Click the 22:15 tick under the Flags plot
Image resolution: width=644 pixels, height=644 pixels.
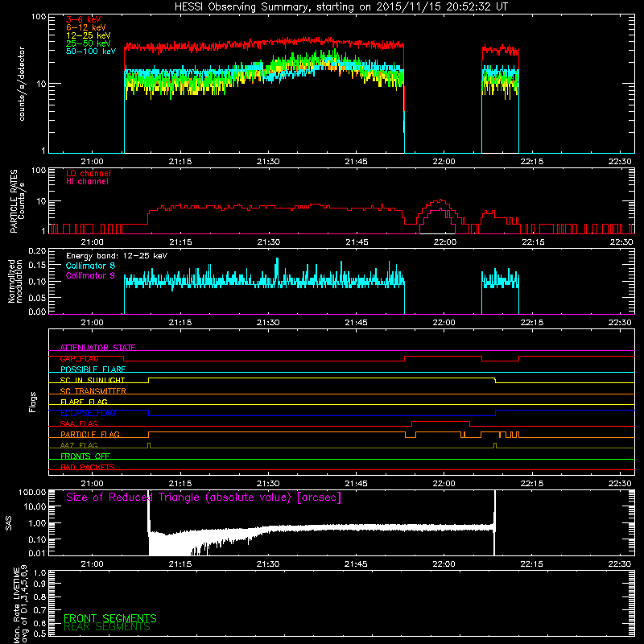click(x=532, y=484)
